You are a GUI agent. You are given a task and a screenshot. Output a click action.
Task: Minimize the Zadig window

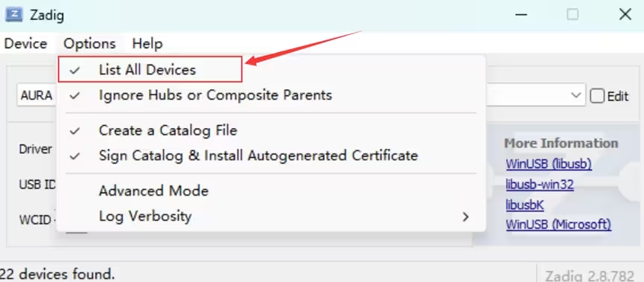pos(521,15)
